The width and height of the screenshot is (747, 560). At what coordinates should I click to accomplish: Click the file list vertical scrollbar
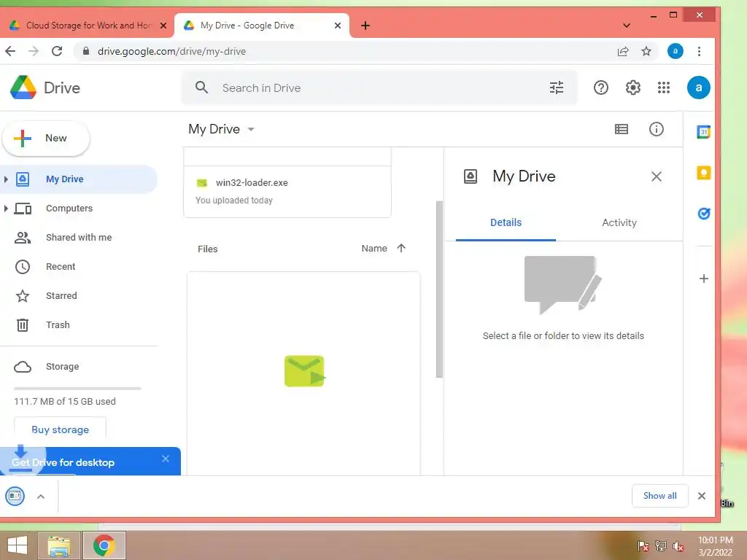pyautogui.click(x=439, y=289)
